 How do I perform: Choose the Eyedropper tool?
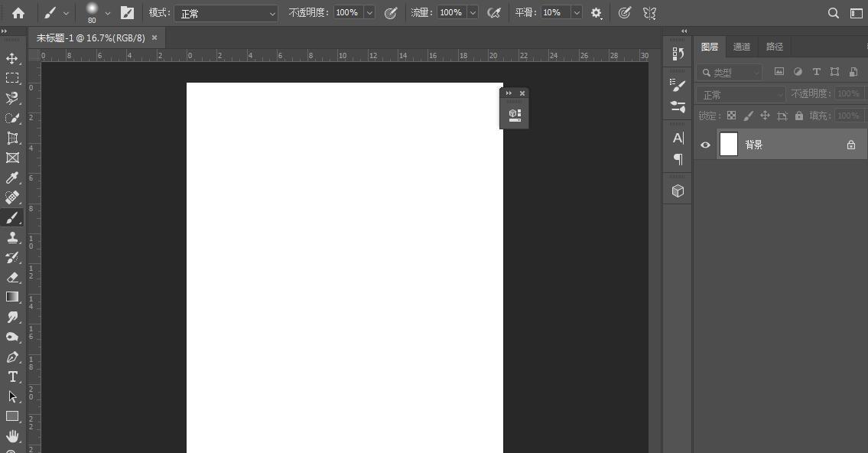(12, 178)
